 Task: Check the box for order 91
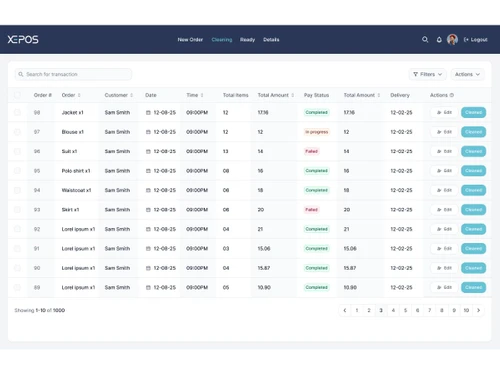17,248
